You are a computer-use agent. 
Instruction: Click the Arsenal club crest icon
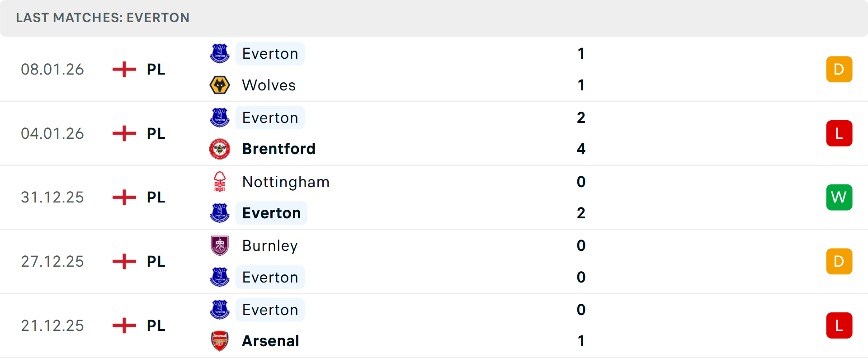220,341
